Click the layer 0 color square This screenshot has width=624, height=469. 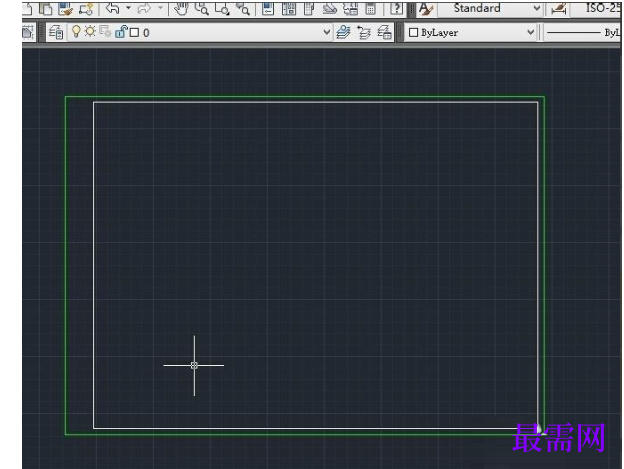click(135, 33)
